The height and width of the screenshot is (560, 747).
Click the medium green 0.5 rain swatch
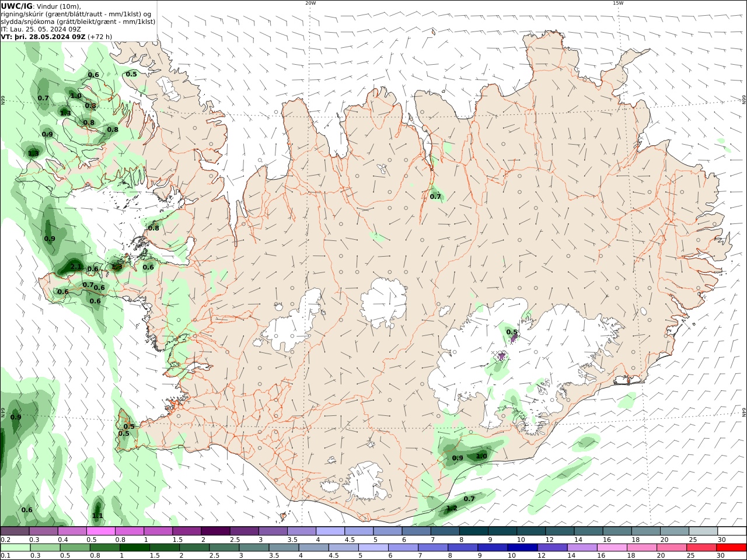[x=75, y=548]
